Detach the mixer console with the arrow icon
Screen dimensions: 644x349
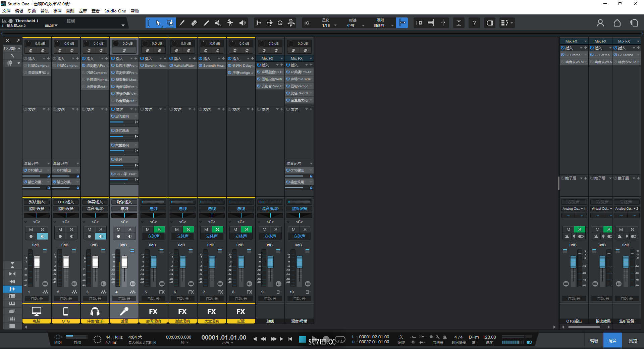[18, 41]
